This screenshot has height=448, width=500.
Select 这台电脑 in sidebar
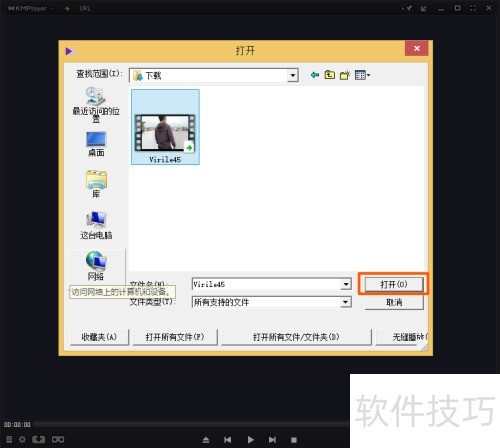click(96, 225)
